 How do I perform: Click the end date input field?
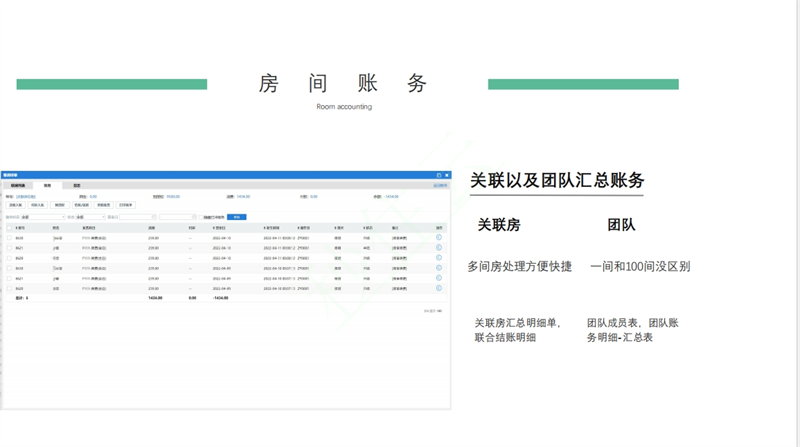click(x=176, y=217)
